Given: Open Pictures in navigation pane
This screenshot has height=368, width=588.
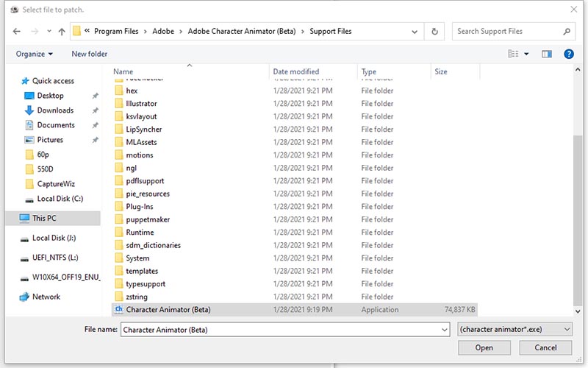Looking at the screenshot, I should (x=50, y=140).
